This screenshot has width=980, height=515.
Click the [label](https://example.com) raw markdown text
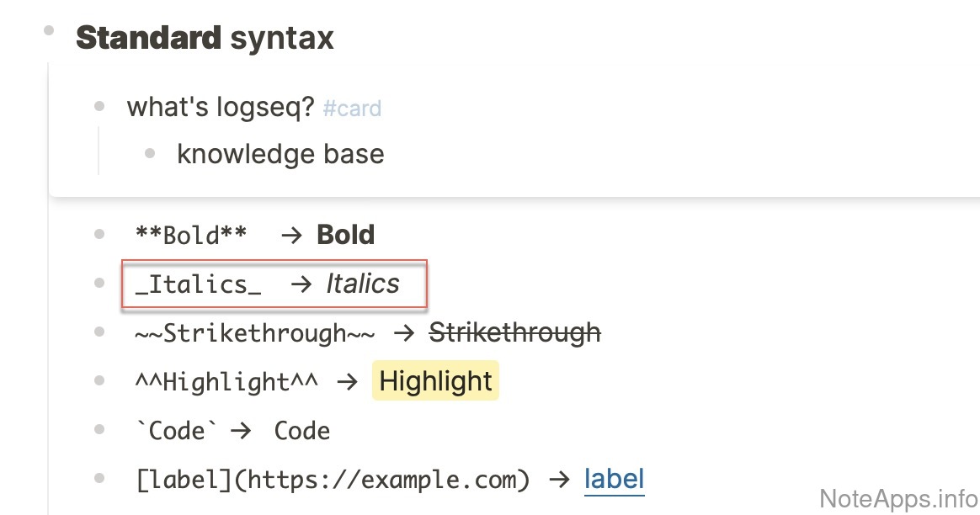tap(333, 480)
